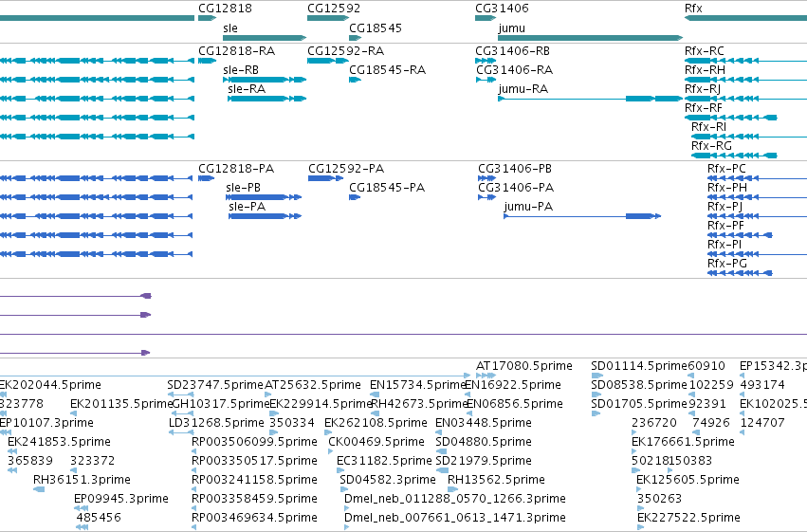This screenshot has height=532, width=807.
Task: Select protein label jumu-PA
Action: pos(528,207)
